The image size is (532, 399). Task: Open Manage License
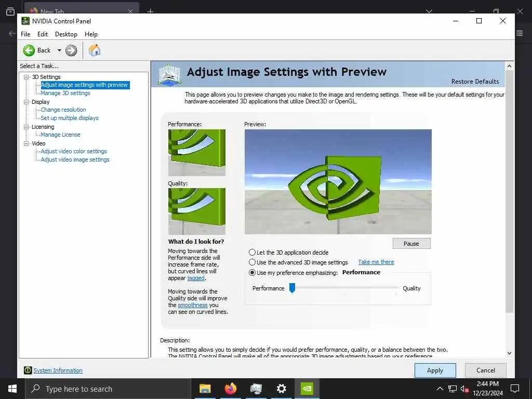tap(60, 135)
